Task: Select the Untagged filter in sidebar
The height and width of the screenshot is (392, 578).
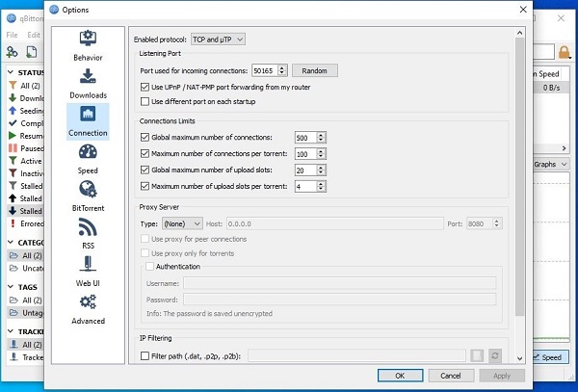Action: (26, 313)
